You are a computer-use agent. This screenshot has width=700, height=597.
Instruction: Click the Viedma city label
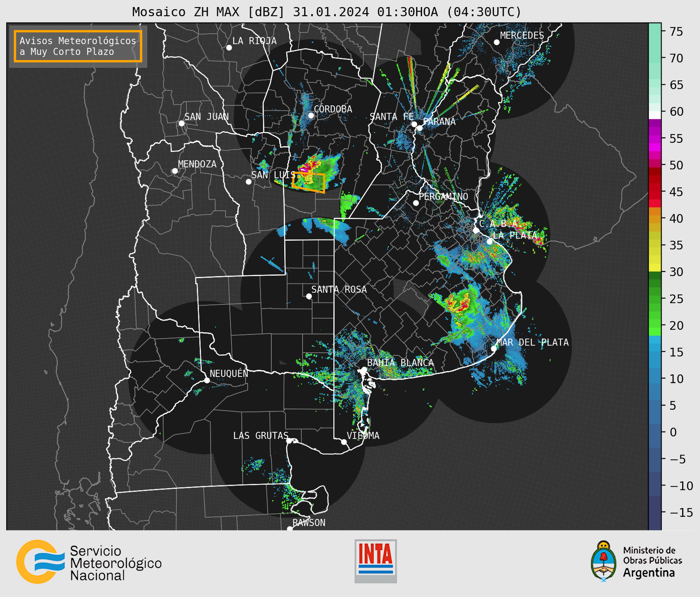pos(363,436)
